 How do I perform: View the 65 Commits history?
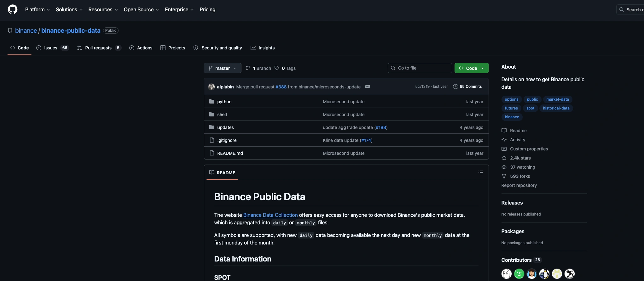pyautogui.click(x=467, y=87)
